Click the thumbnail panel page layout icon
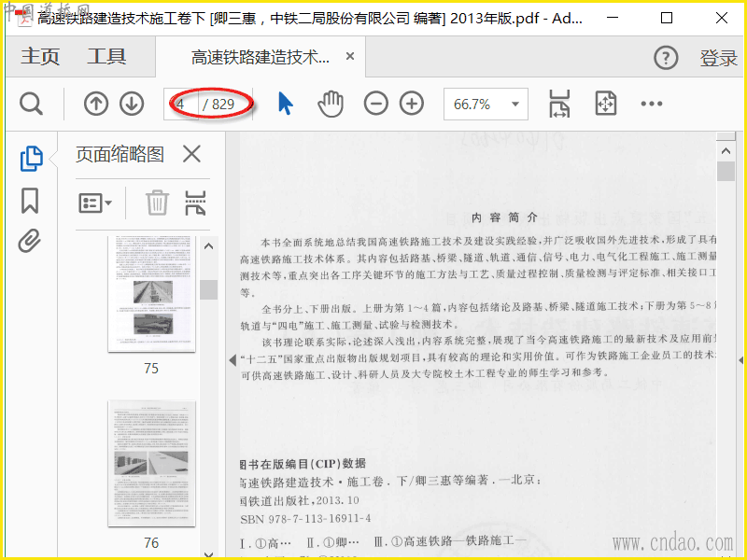Viewport: 747px width, 560px height. pyautogui.click(x=195, y=203)
